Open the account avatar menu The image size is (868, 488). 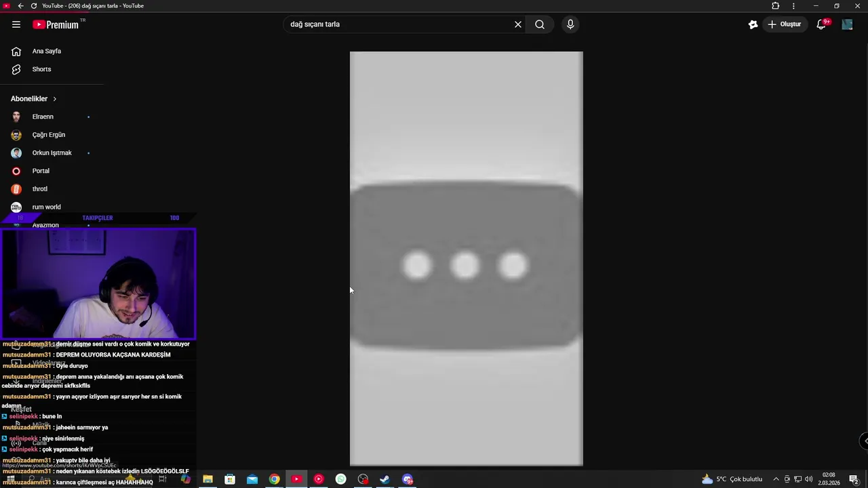click(847, 24)
